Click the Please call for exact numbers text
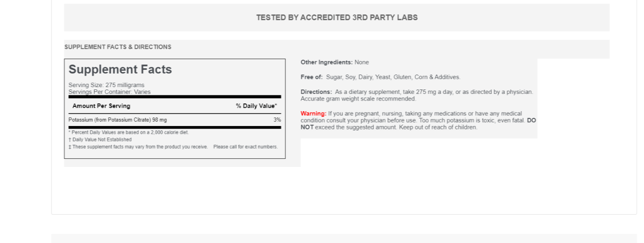The width and height of the screenshot is (644, 243). tap(245, 147)
